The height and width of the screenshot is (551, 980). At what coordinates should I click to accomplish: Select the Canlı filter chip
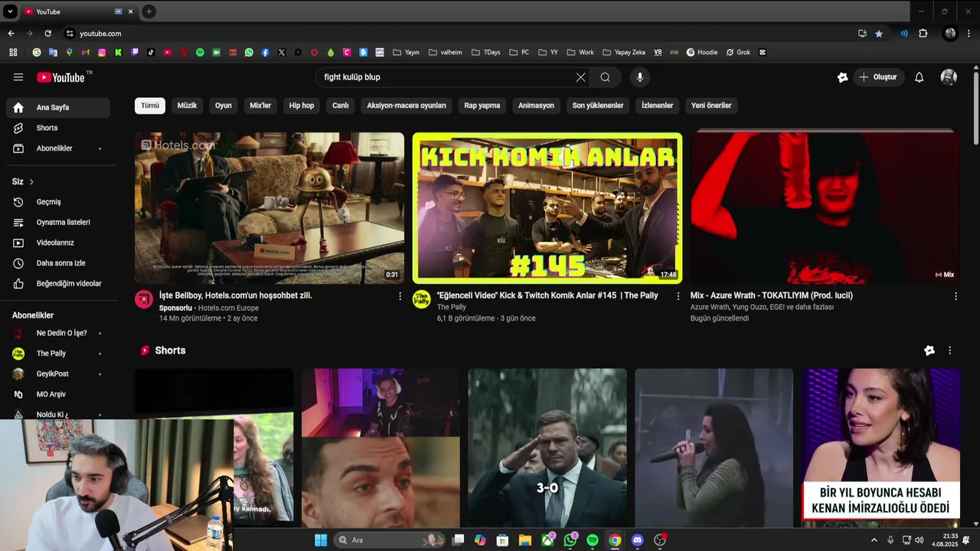(x=341, y=106)
